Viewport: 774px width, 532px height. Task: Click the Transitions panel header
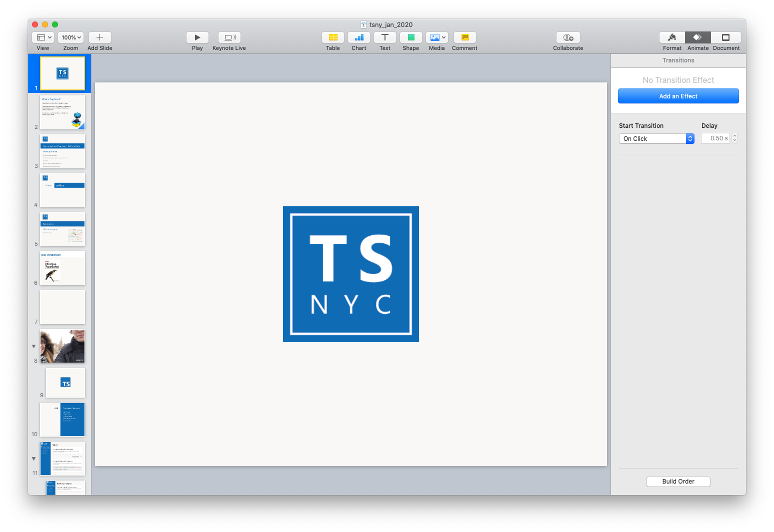click(678, 60)
